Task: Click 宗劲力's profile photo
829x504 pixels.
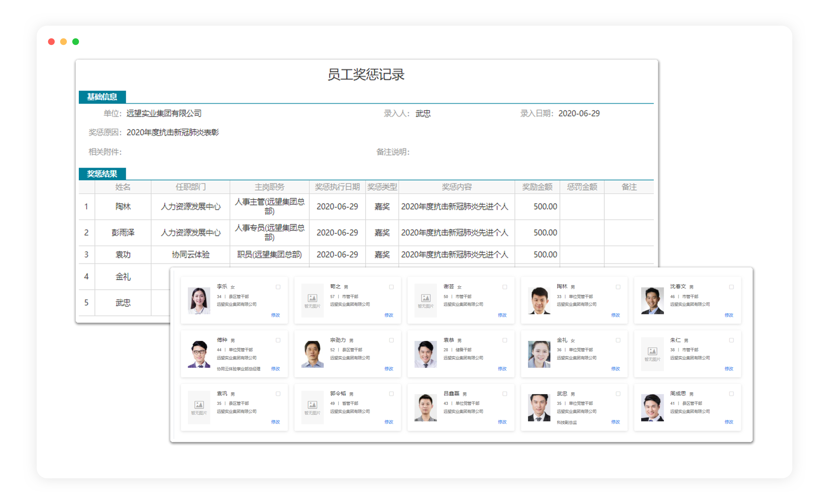Action: click(312, 354)
